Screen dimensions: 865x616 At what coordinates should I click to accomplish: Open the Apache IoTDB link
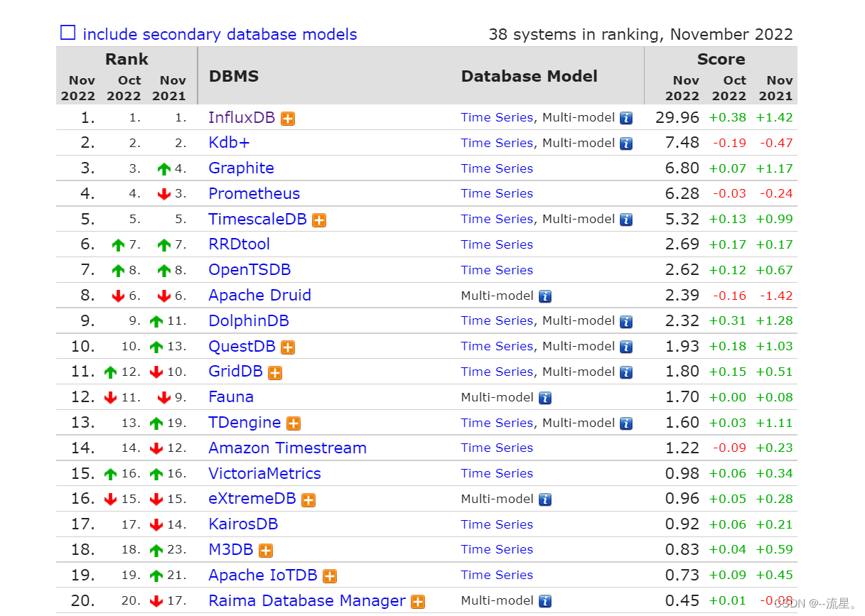(x=262, y=576)
